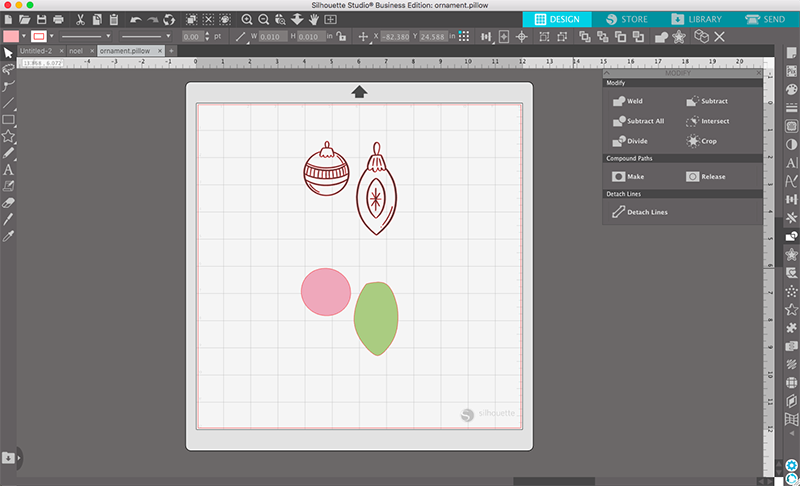Click Release compound path button
The height and width of the screenshot is (486, 800).
706,176
